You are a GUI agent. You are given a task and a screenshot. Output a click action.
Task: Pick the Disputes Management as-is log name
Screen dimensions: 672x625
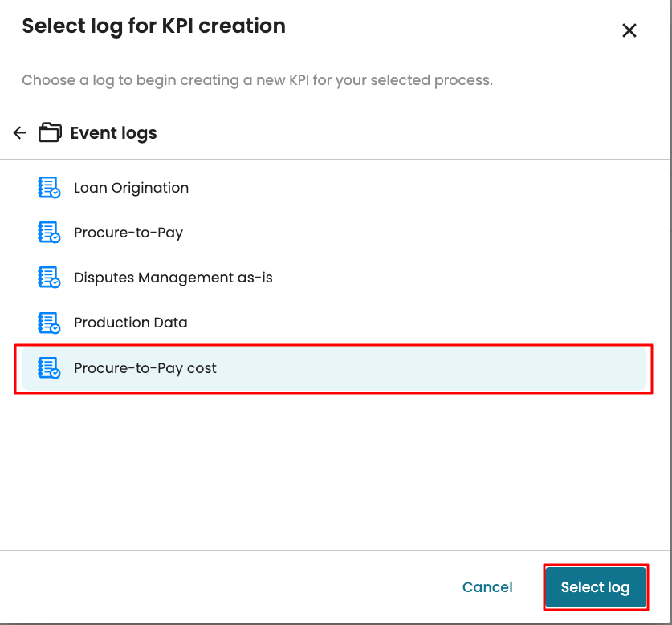(x=173, y=278)
